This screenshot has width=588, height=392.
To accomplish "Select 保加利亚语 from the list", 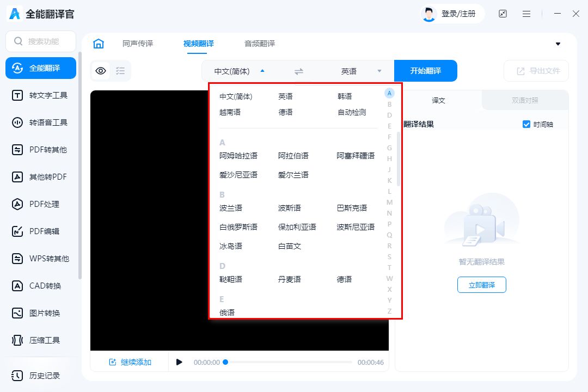I will pos(297,227).
